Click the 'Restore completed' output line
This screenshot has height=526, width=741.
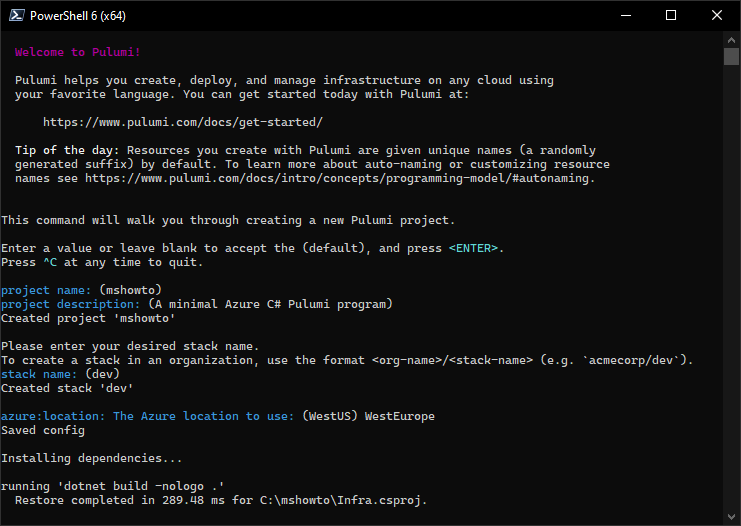click(x=221, y=500)
